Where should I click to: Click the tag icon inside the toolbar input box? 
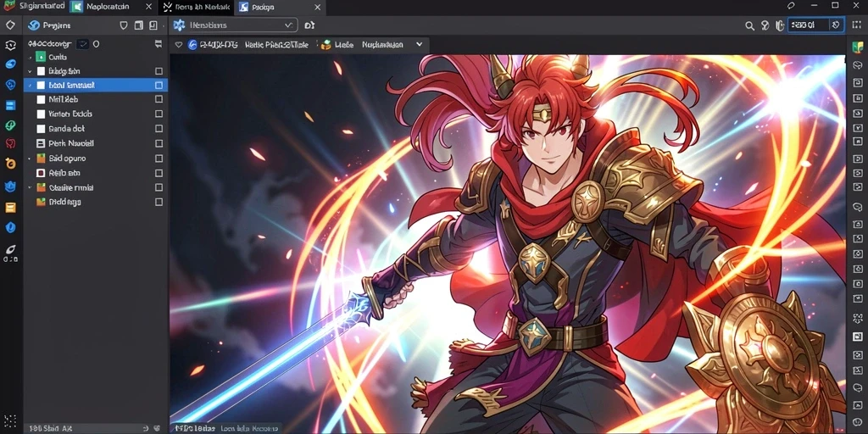click(836, 25)
